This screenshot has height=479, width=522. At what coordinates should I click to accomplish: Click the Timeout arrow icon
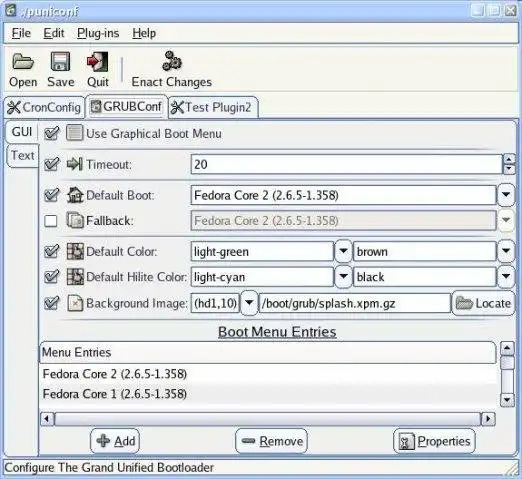74,164
